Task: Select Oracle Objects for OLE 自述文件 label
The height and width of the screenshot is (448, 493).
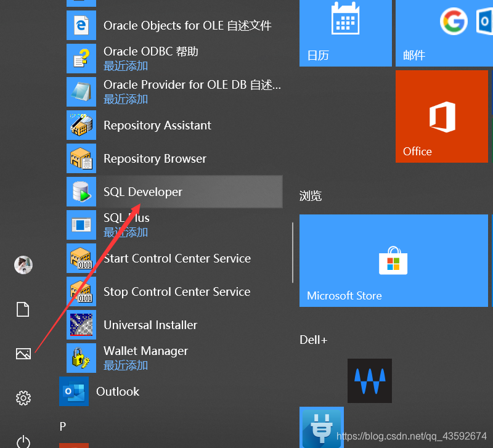Action: tap(187, 25)
